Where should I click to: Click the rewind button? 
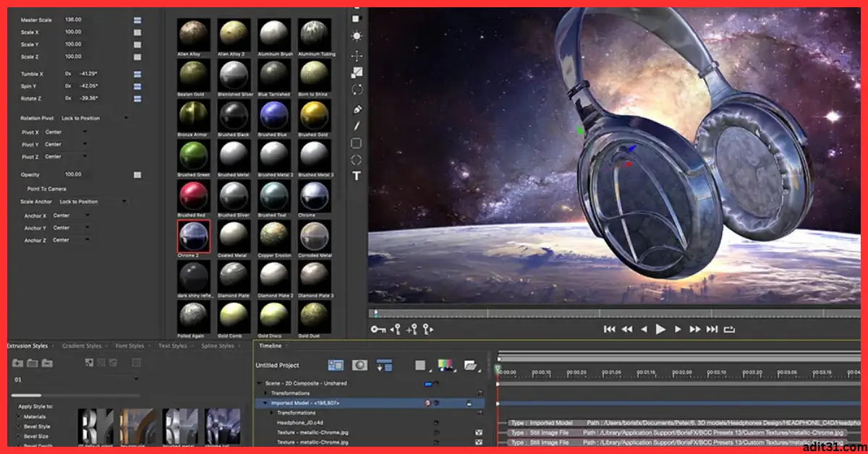tap(627, 329)
